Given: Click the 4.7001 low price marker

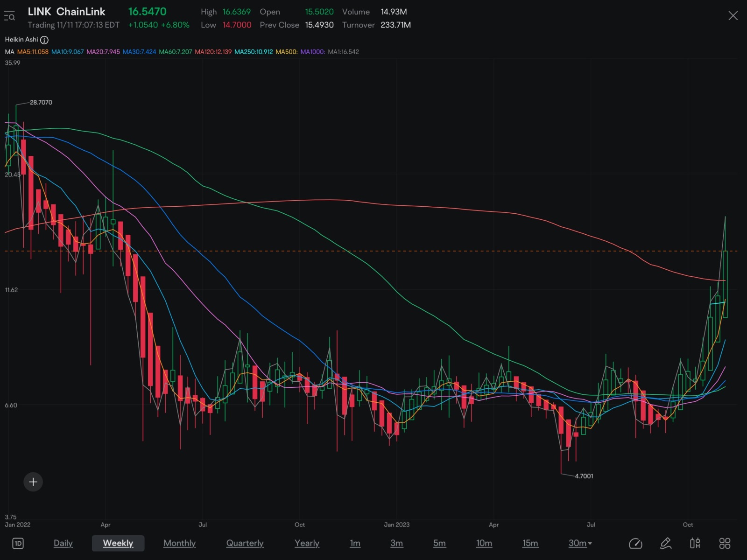Looking at the screenshot, I should [x=584, y=476].
